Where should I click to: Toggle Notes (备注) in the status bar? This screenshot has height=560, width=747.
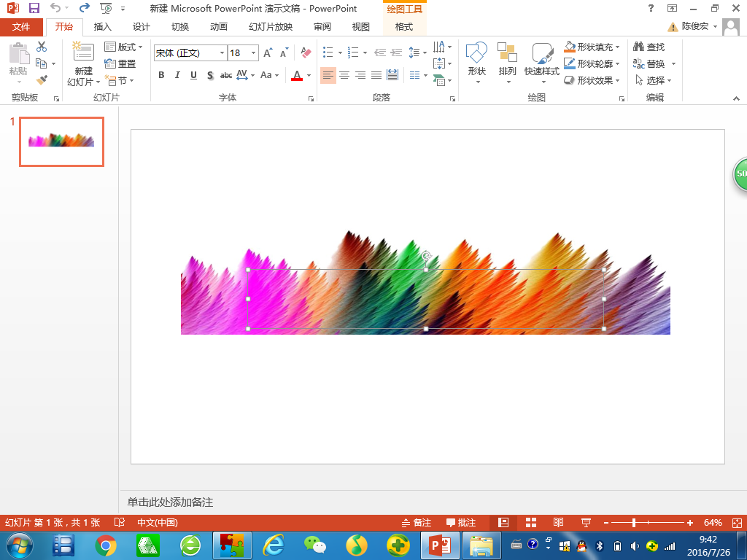pyautogui.click(x=416, y=522)
